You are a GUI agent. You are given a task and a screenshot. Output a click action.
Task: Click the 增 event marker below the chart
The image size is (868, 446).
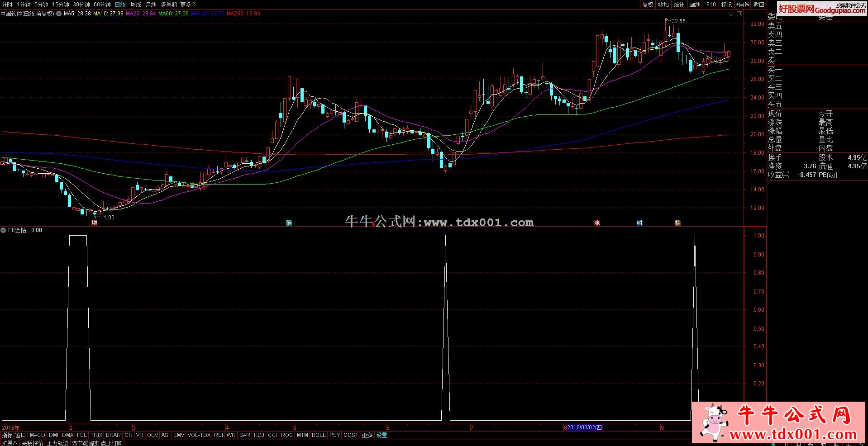click(x=94, y=223)
